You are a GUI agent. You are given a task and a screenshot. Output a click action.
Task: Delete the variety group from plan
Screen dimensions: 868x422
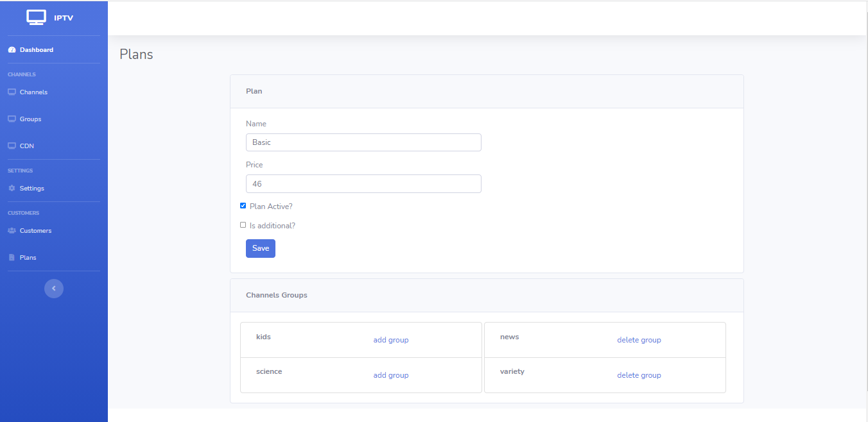point(639,375)
